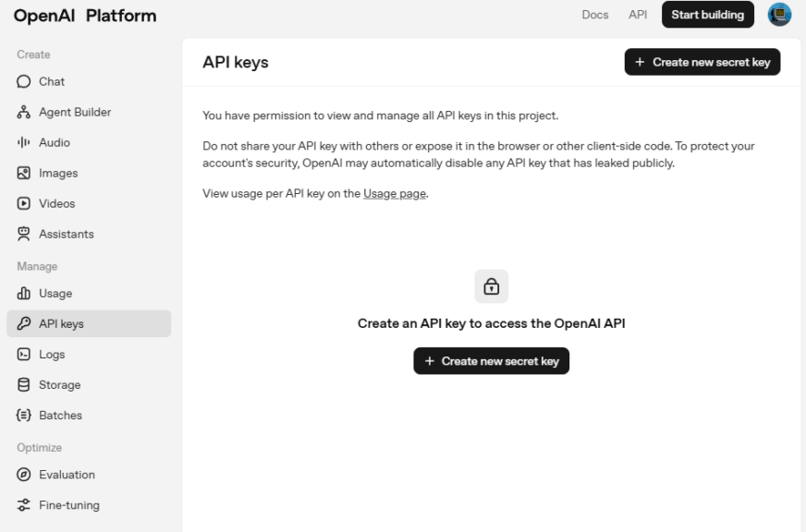Image resolution: width=806 pixels, height=532 pixels.
Task: Click the user profile avatar
Action: 779,15
